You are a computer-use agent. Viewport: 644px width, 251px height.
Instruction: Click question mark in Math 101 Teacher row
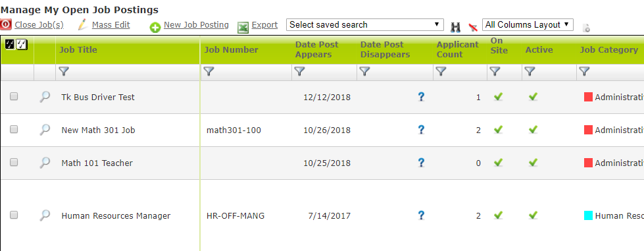tap(421, 163)
